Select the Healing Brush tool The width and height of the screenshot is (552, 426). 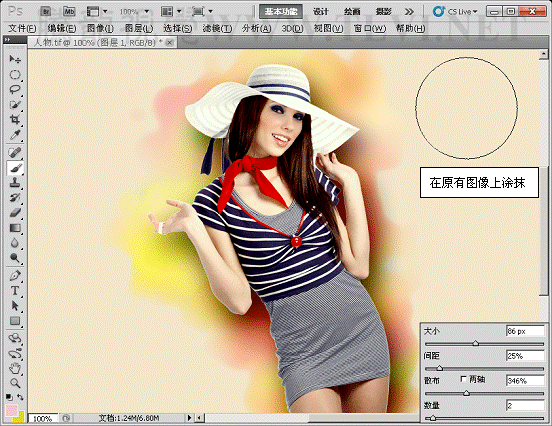click(15, 152)
